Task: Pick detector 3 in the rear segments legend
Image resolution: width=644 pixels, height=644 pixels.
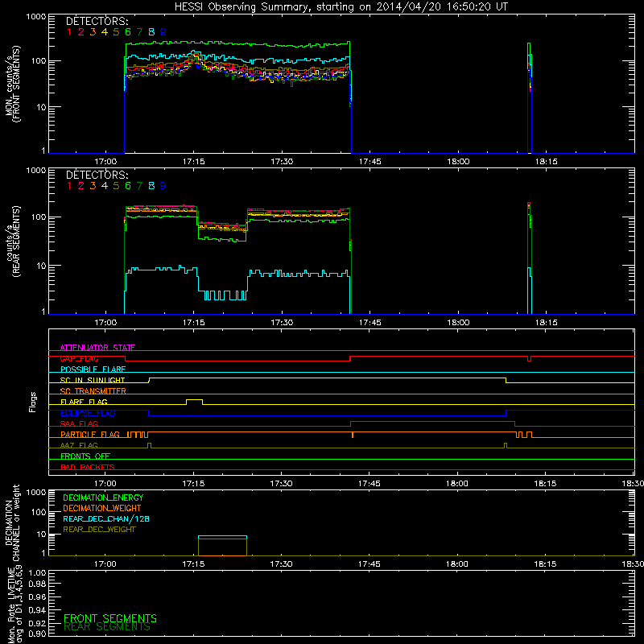Action: point(93,186)
